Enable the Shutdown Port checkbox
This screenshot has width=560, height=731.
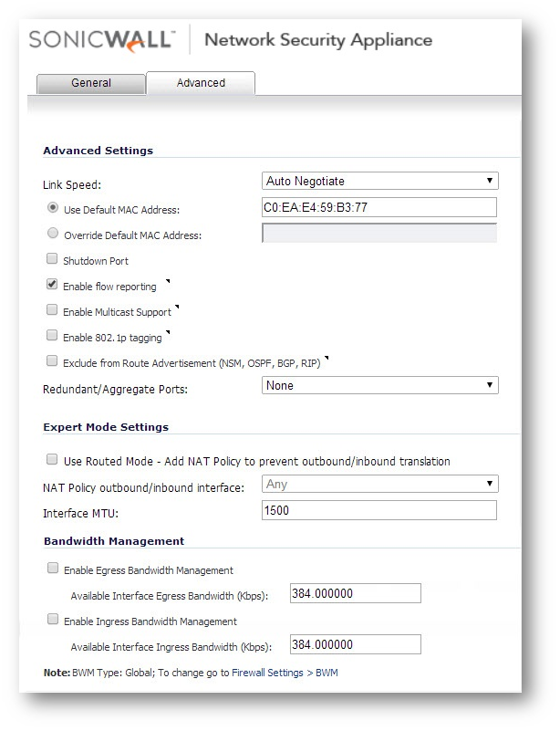point(53,260)
